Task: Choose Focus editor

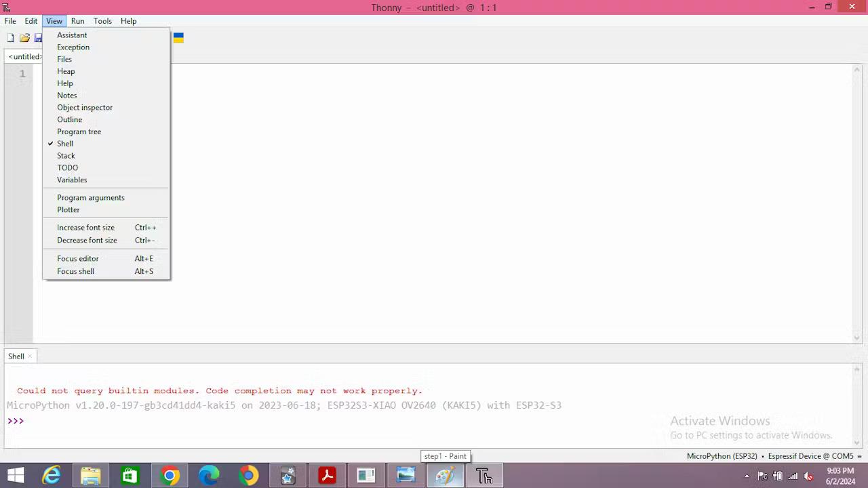Action: click(x=106, y=258)
